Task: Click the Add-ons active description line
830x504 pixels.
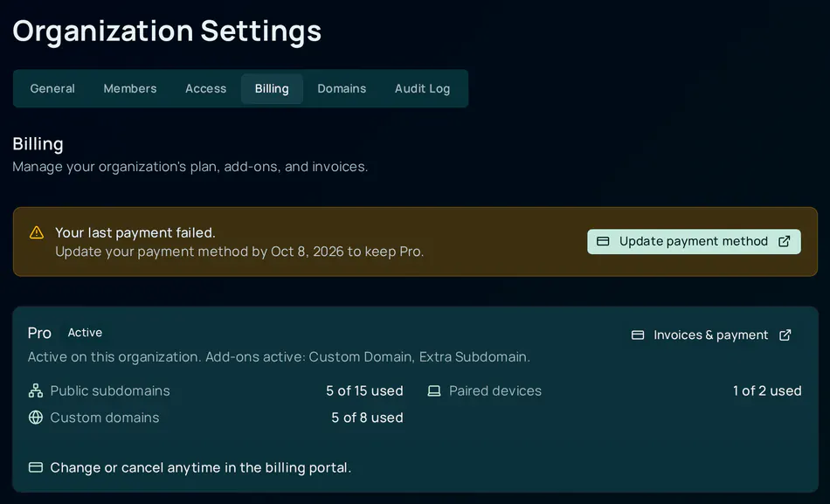Action: click(279, 357)
